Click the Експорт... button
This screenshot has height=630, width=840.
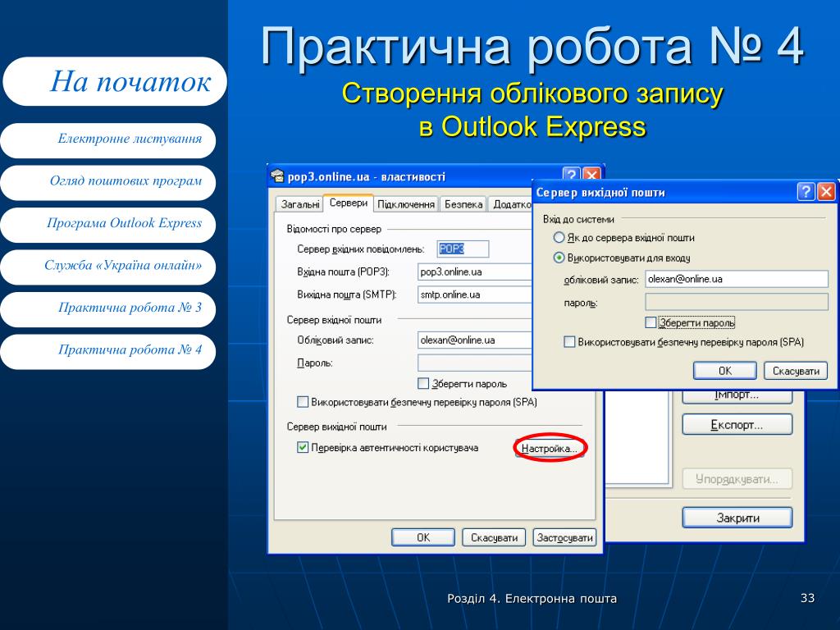(x=737, y=425)
